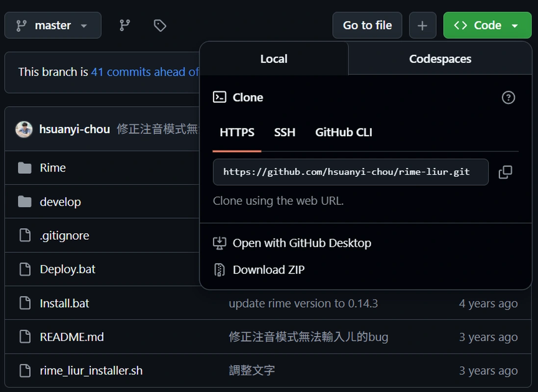Click the branches icon next to master
This screenshot has width=538, height=392.
click(125, 25)
